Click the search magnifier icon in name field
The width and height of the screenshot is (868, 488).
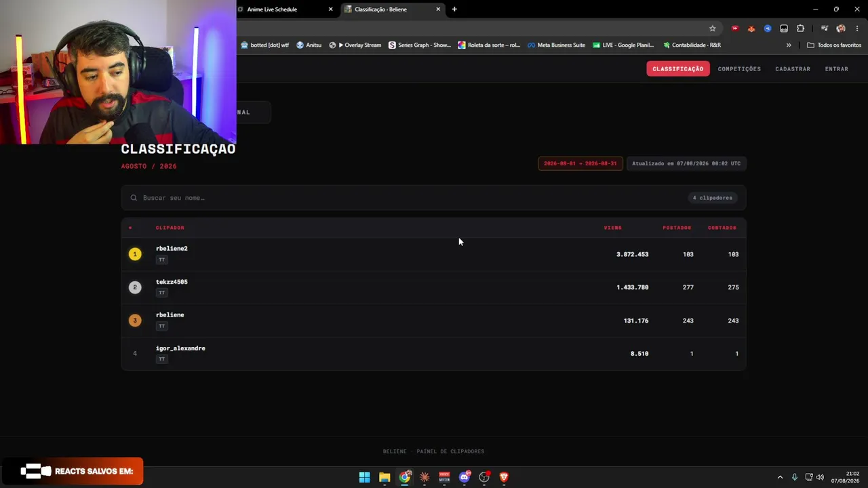[x=134, y=198]
